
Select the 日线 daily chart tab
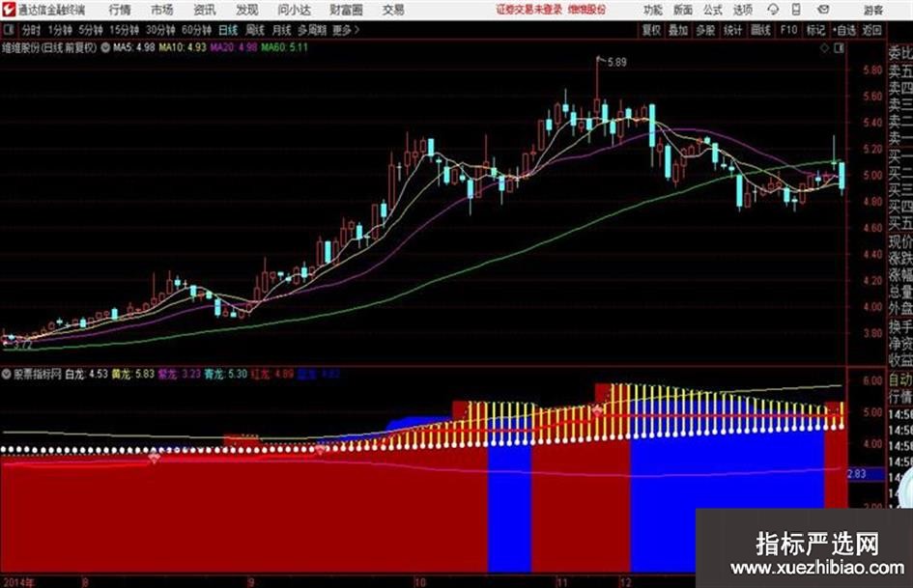[x=228, y=30]
